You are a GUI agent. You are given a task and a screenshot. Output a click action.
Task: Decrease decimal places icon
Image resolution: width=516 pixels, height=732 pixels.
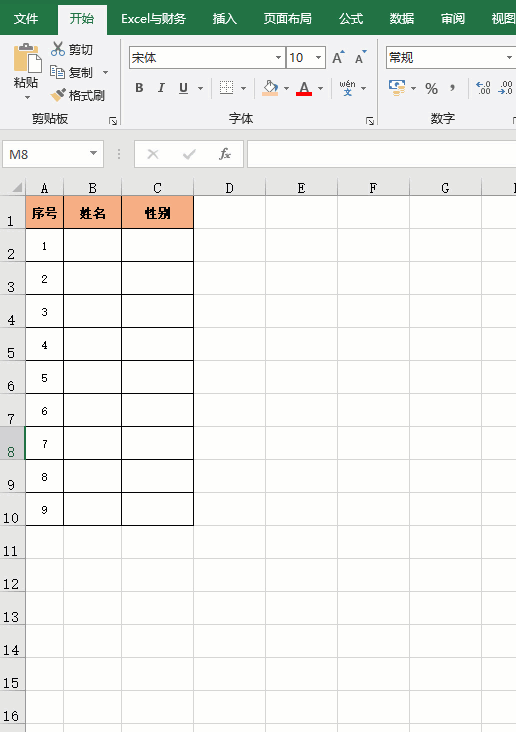[506, 88]
